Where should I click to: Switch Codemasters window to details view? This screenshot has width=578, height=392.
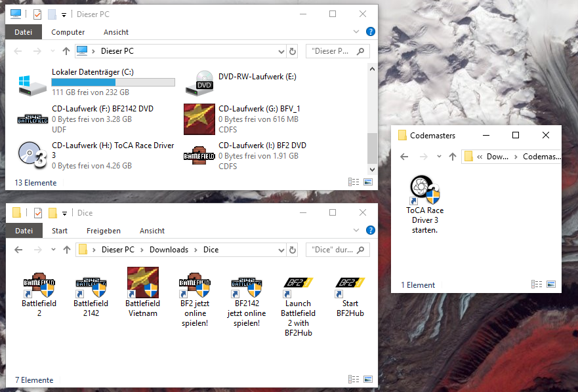(537, 284)
